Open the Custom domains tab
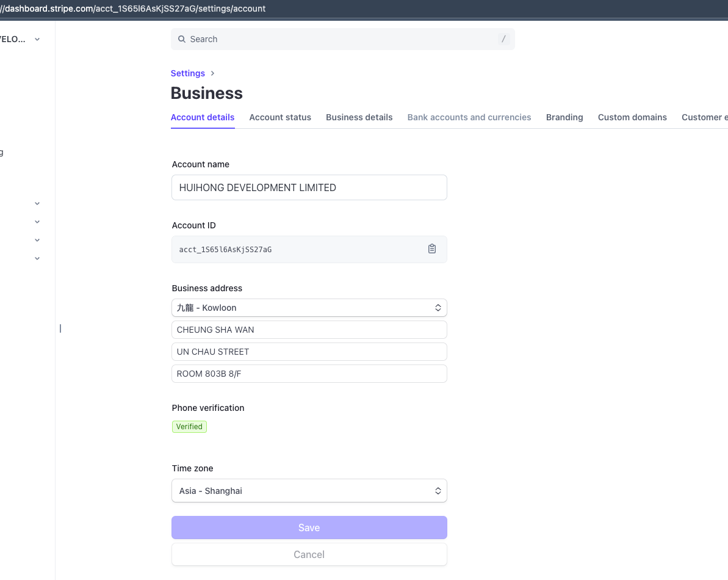 click(632, 117)
